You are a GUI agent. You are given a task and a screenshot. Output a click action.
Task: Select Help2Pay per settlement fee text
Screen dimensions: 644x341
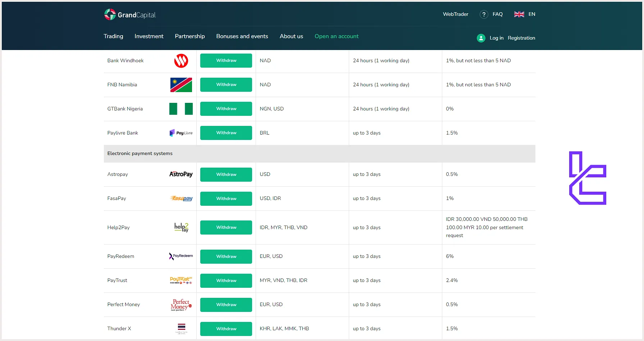[x=487, y=227]
